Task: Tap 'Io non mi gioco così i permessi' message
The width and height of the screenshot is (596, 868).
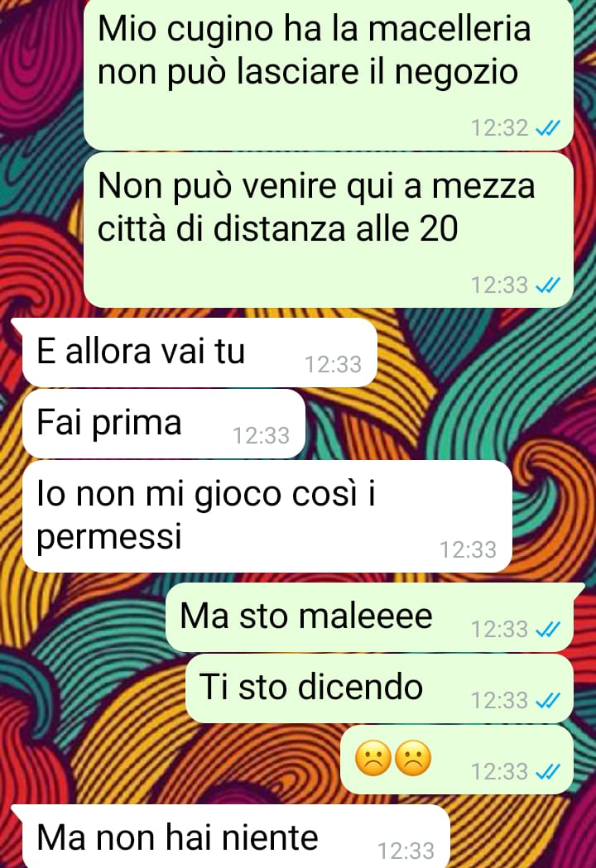Action: tap(267, 516)
